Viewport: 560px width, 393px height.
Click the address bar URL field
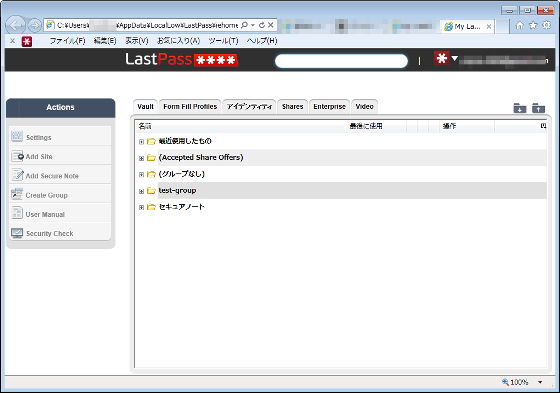click(x=147, y=25)
